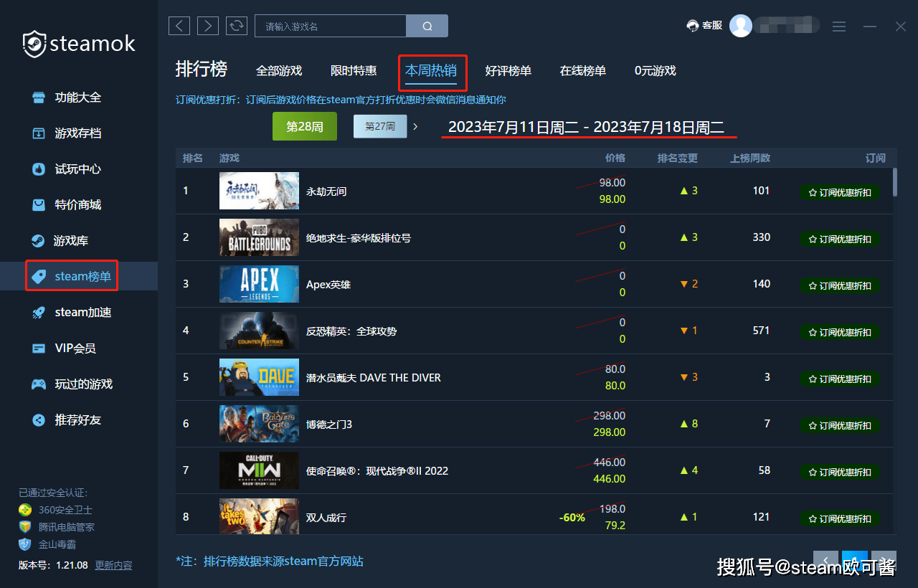Subscribe to discounts for 绝地求生-豪华版排位号

click(840, 239)
